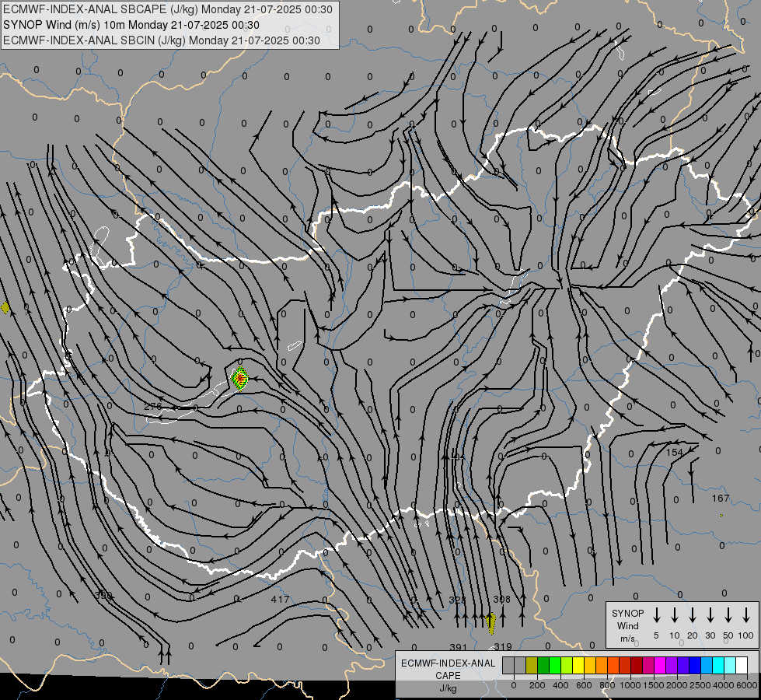Click the 30 label under wind legend arrow
Viewport: 761px width, 700px height.
tap(710, 635)
